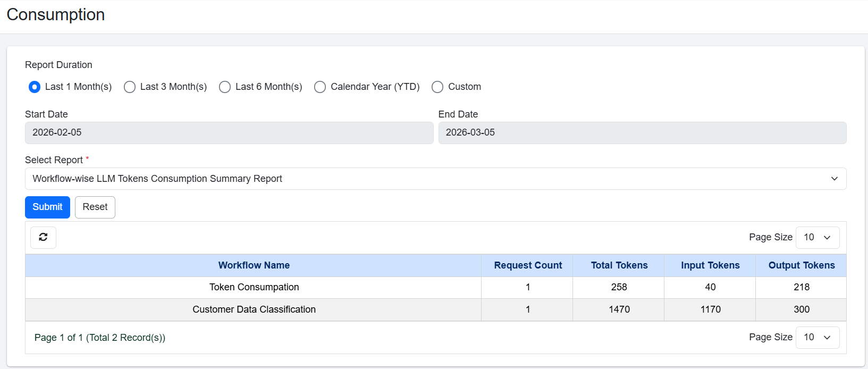
Task: Pick the Calendar Year (YTD) radio option
Action: pyautogui.click(x=320, y=87)
